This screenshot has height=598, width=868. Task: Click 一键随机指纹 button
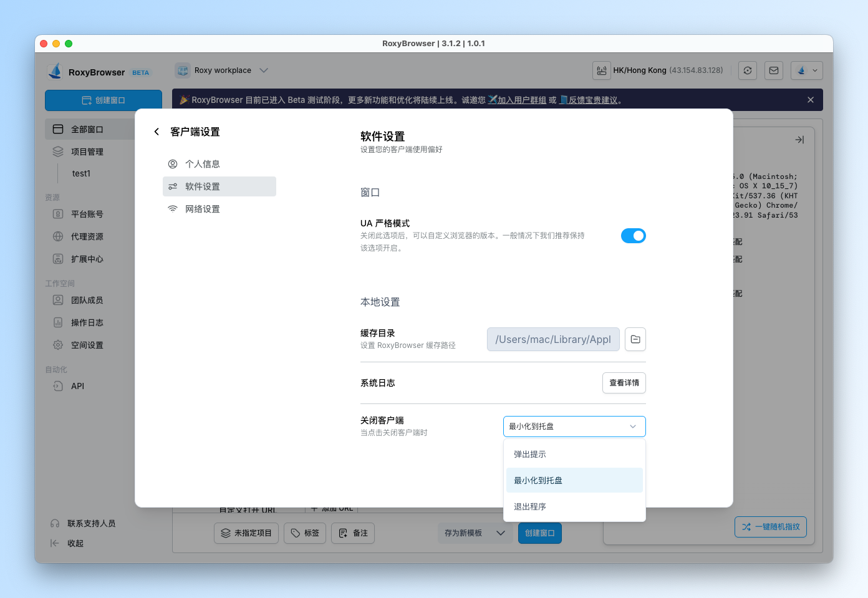[x=771, y=527]
